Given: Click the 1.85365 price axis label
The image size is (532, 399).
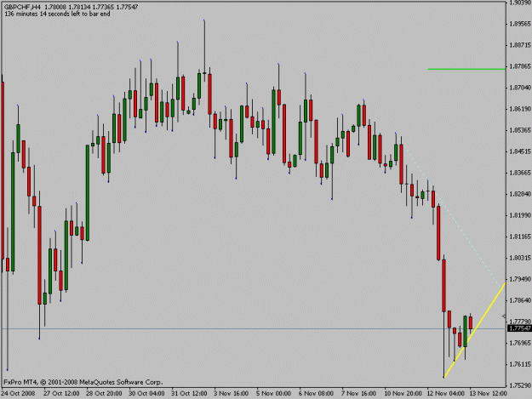Looking at the screenshot, I should tap(520, 130).
